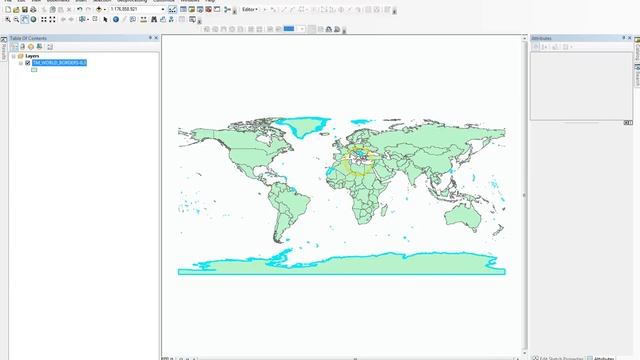Viewport: 640px width, 360px height.
Task: Open the Table Of Contents window button
Action: tap(183, 9)
